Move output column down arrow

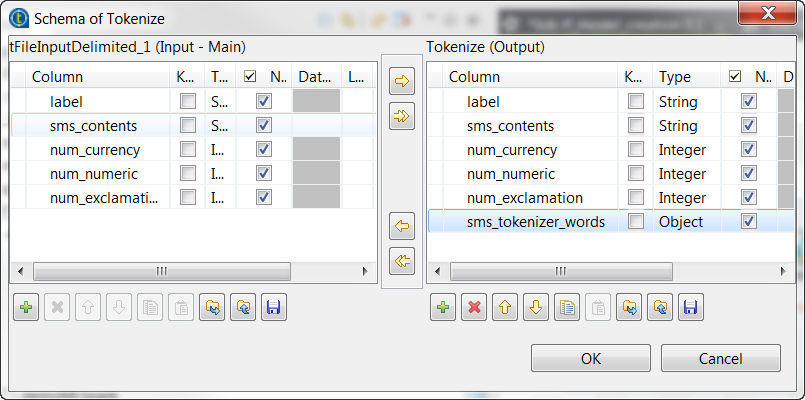pyautogui.click(x=536, y=307)
